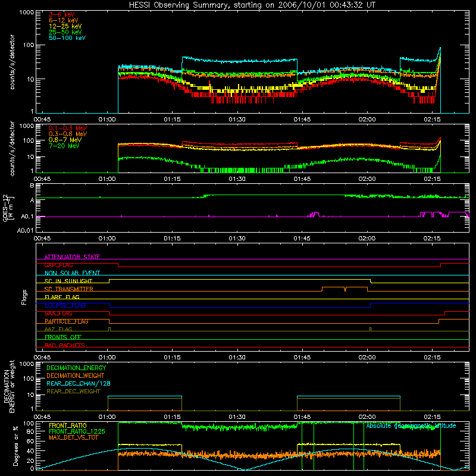Click the 02:15 tick label under Flags panel
Screen dimensions: 476x476
click(x=432, y=358)
